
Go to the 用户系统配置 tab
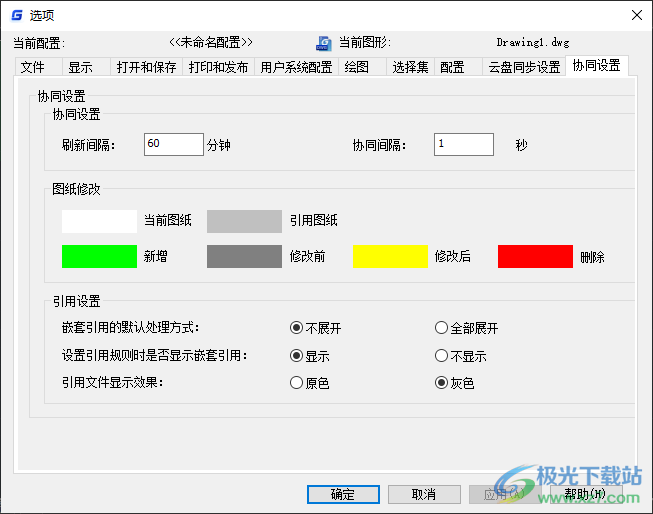(297, 67)
